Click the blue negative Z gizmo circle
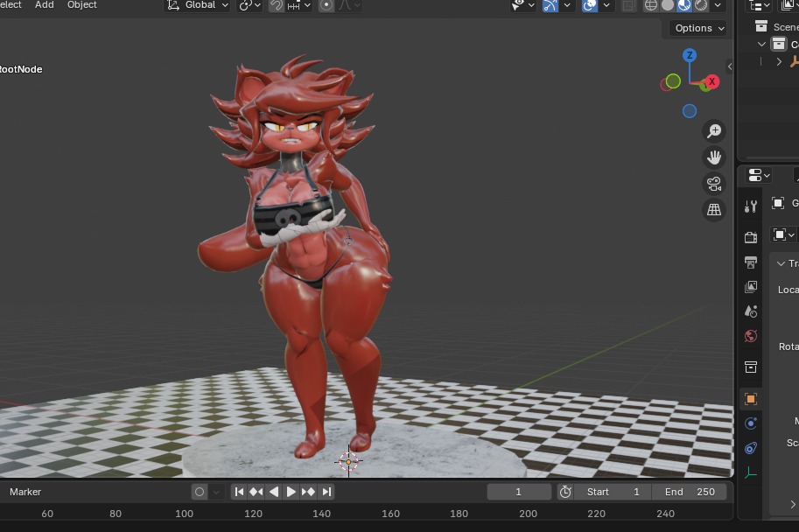The width and height of the screenshot is (799, 532). click(x=690, y=111)
